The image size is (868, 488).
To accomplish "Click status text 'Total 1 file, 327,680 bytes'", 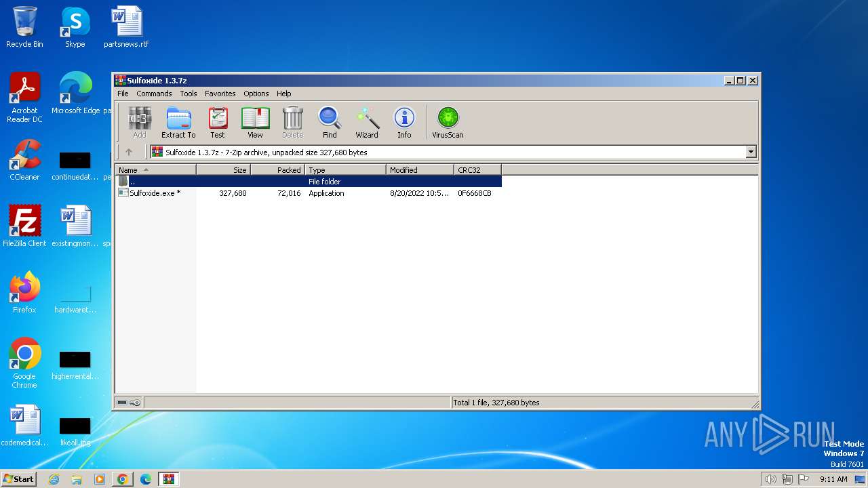I will point(496,403).
